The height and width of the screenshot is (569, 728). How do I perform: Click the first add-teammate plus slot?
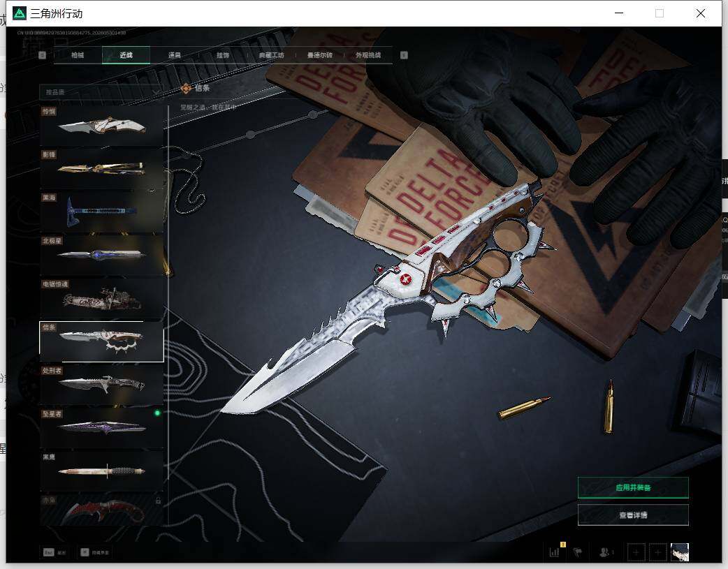point(636,552)
